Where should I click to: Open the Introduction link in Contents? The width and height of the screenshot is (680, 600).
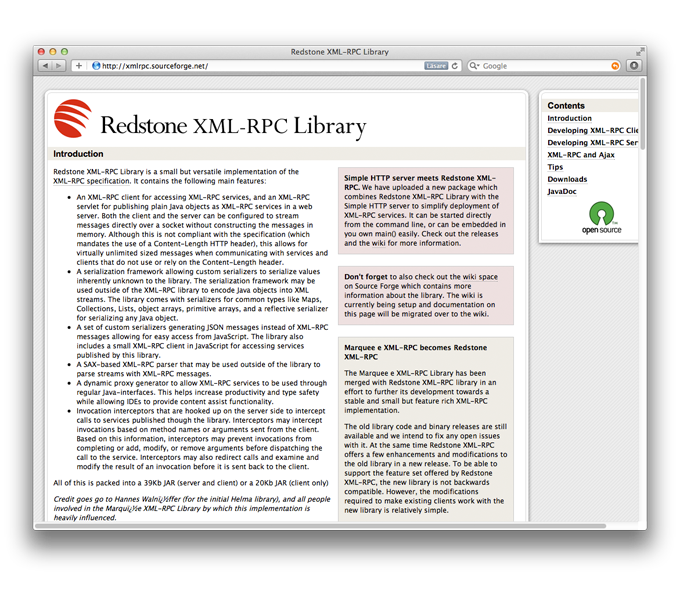(569, 118)
